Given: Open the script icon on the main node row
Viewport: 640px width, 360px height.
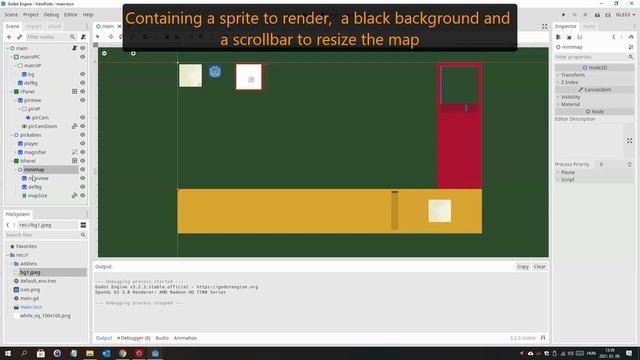Looking at the screenshot, I should pos(75,48).
